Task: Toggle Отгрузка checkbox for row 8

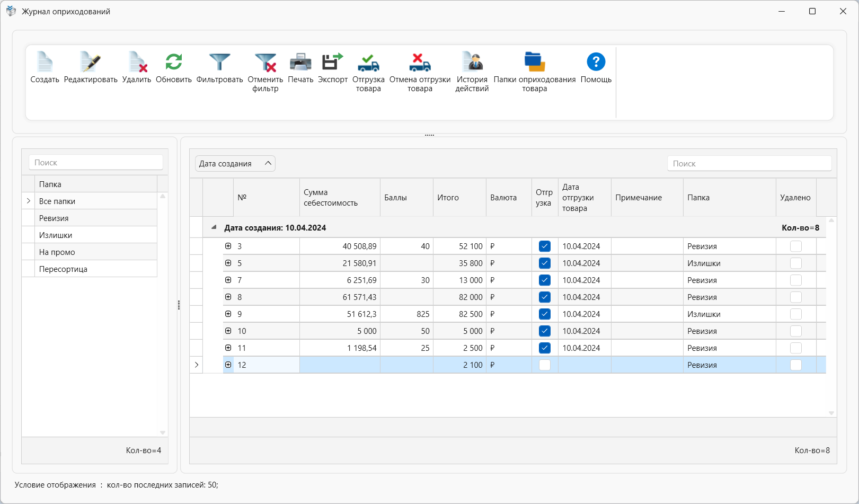Action: pyautogui.click(x=545, y=297)
